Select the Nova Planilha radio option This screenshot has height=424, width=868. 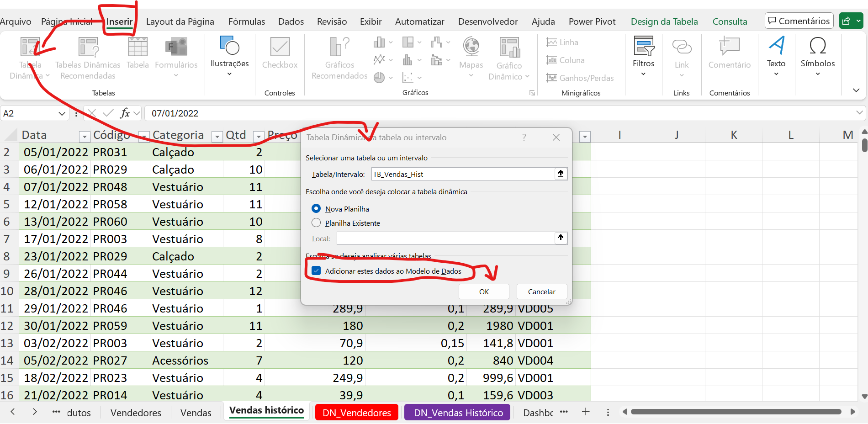pyautogui.click(x=316, y=209)
